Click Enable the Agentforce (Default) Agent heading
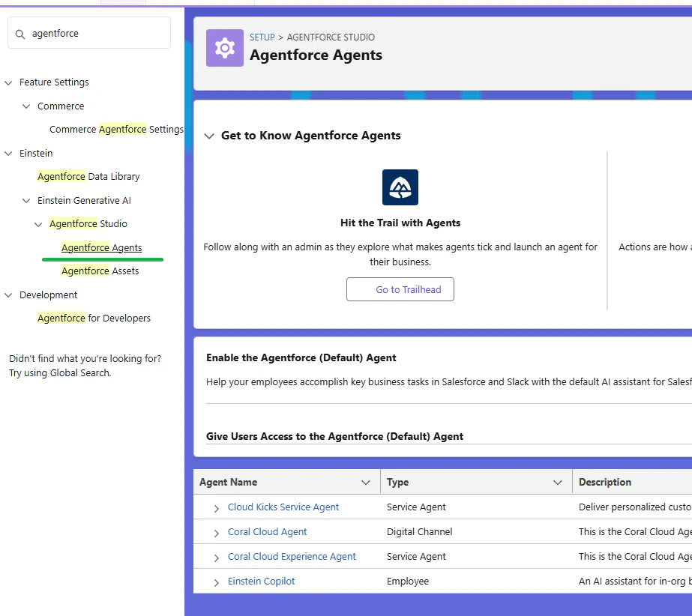692x616 pixels. 301,358
